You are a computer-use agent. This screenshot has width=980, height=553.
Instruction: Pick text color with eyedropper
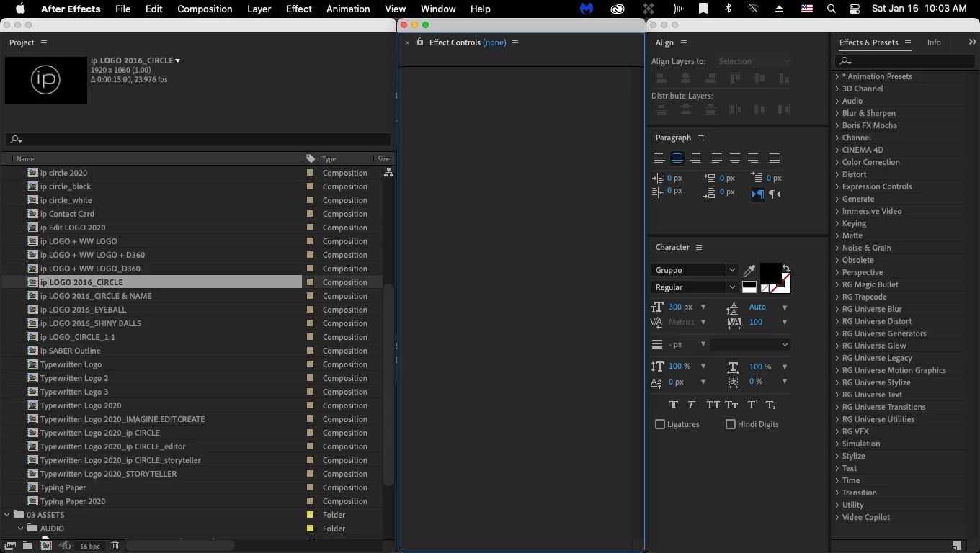point(749,270)
